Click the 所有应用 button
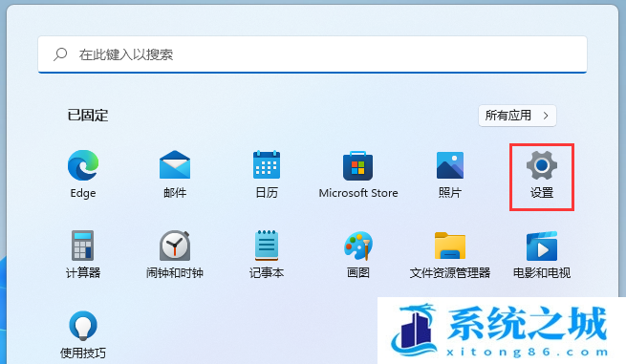Viewport: 626px width, 364px height. click(x=517, y=116)
